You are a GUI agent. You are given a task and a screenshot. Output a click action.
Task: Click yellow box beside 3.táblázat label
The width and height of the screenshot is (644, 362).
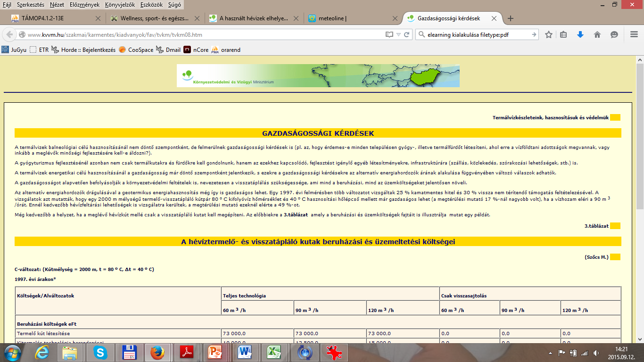pos(615,226)
